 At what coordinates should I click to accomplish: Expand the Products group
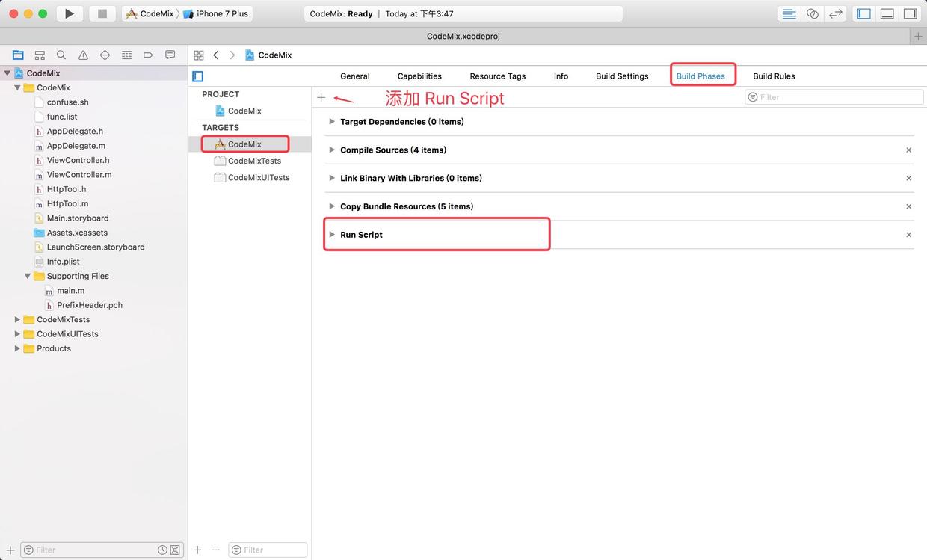tap(17, 348)
